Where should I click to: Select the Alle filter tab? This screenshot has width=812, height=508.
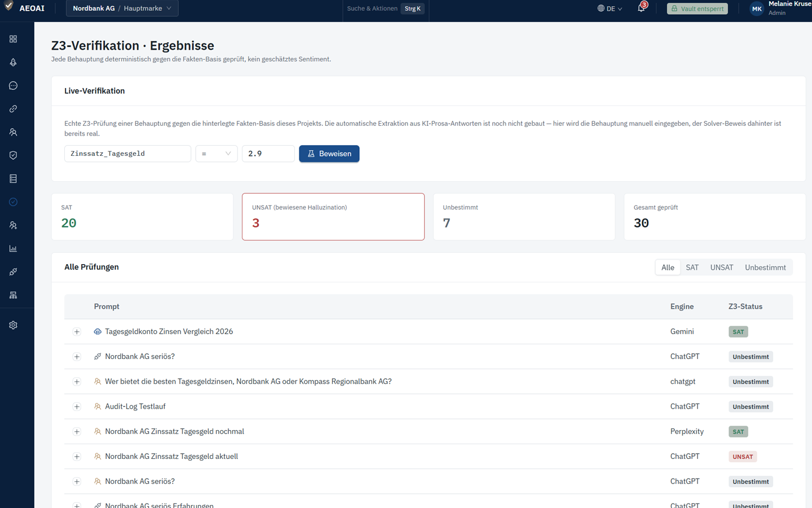tap(668, 268)
